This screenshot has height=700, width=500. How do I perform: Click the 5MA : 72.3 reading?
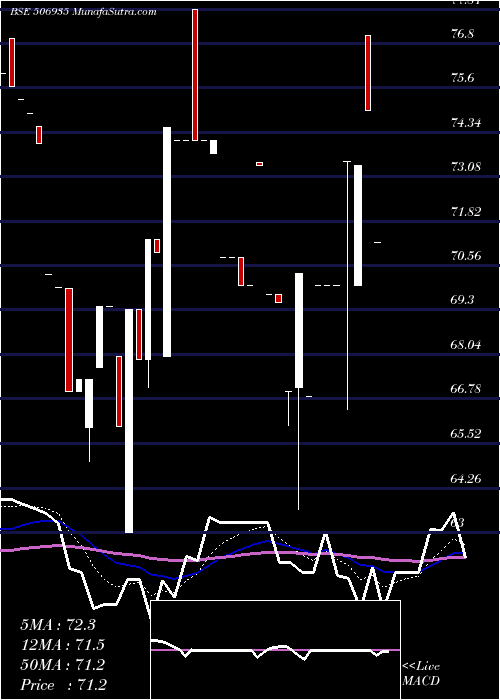point(58,625)
